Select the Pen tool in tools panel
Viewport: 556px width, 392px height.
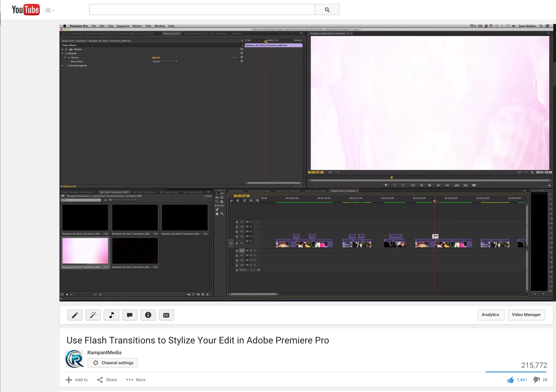pos(217,210)
